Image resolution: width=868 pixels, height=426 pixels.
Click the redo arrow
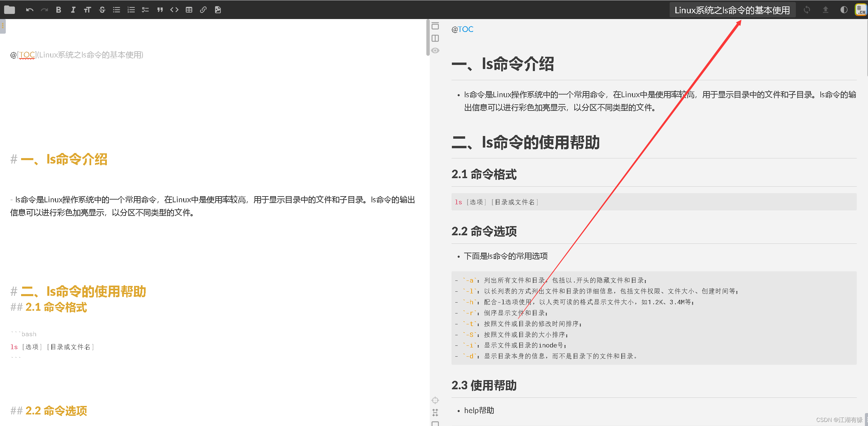[x=44, y=10]
